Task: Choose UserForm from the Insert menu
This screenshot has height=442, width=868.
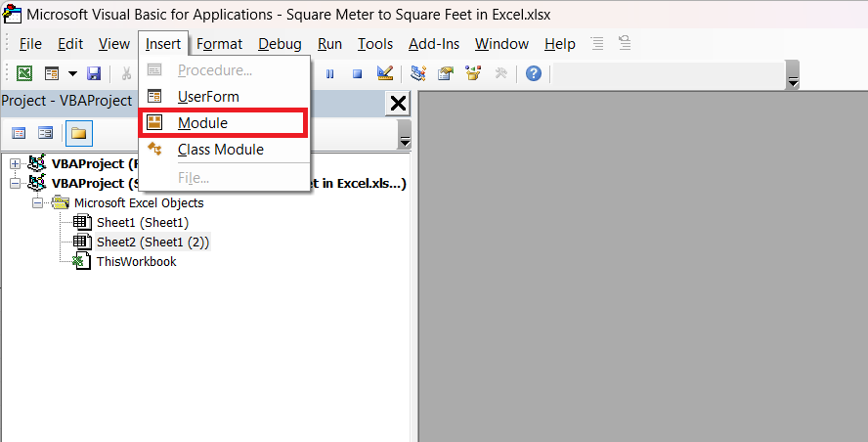Action: coord(224,97)
